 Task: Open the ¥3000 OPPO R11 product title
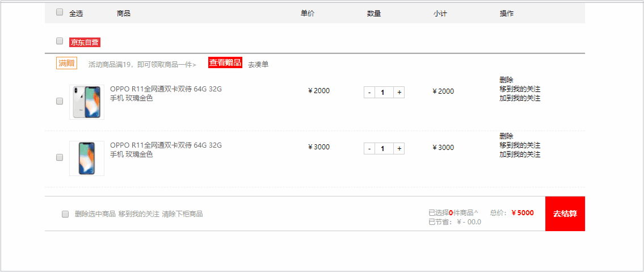(x=166, y=150)
